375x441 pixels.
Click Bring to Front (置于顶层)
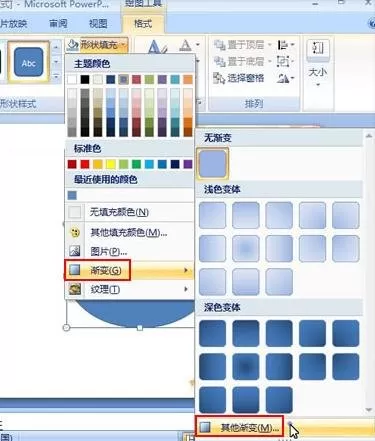pyautogui.click(x=242, y=45)
